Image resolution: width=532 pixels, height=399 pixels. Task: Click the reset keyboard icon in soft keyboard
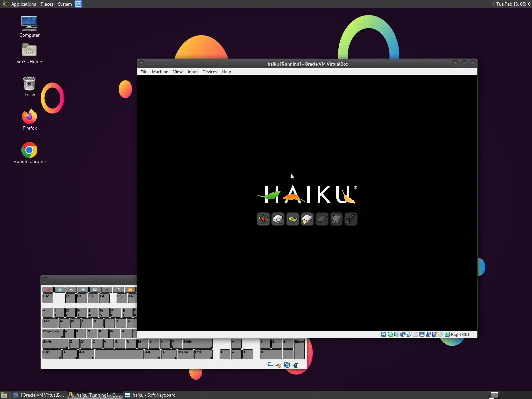(287, 365)
